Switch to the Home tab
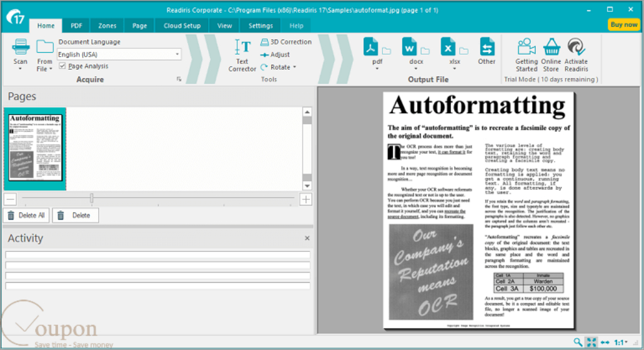 46,25
